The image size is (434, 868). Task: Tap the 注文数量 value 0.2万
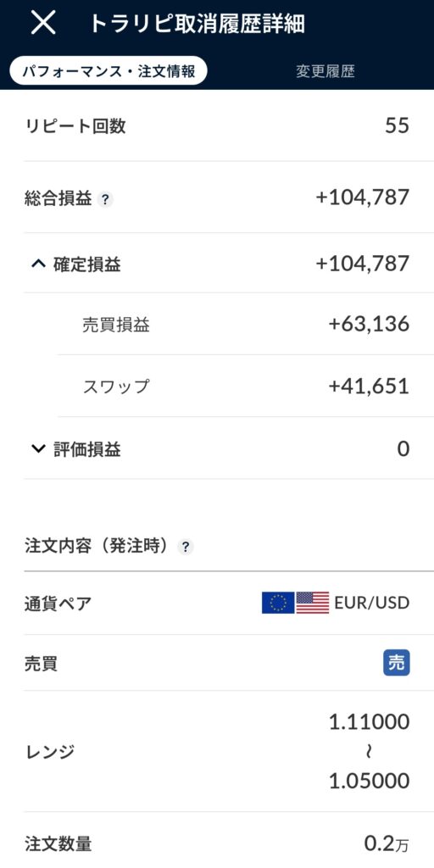coord(387,843)
